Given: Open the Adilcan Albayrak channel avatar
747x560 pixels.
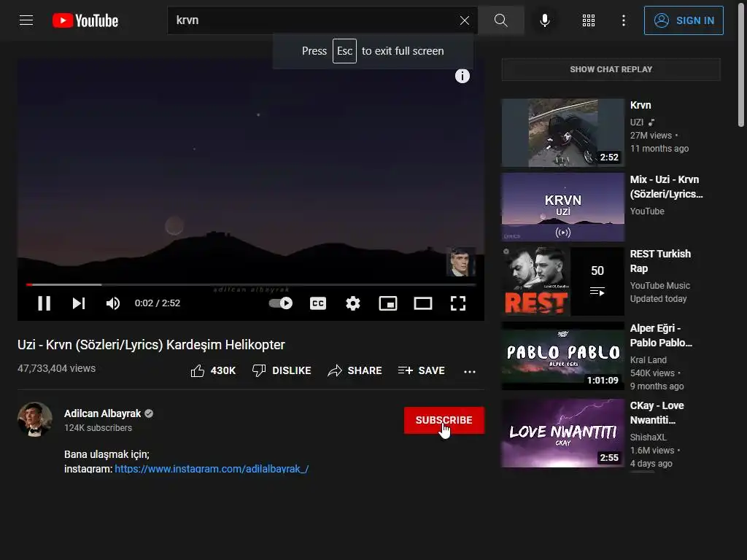Looking at the screenshot, I should (35, 419).
